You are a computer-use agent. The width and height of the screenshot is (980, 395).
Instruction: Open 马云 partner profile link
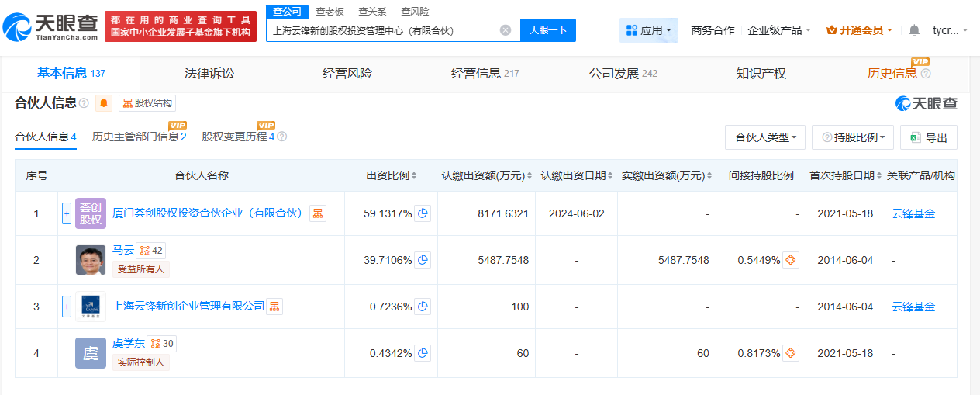[x=123, y=250]
